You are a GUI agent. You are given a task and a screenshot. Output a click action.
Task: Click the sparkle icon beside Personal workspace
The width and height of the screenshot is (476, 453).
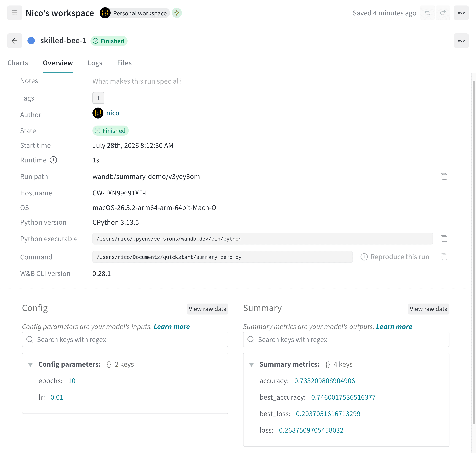177,13
